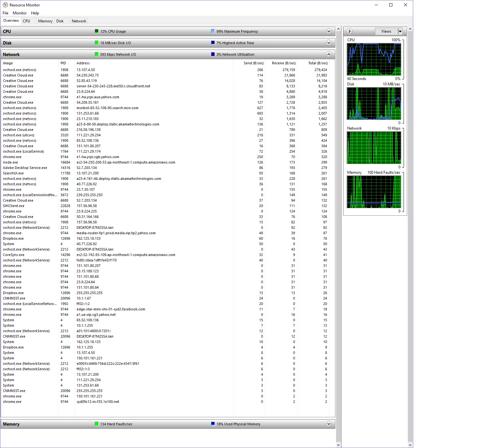Sort by the Image column header
Viewport: 492px width, 448px height.
pyautogui.click(x=30, y=63)
